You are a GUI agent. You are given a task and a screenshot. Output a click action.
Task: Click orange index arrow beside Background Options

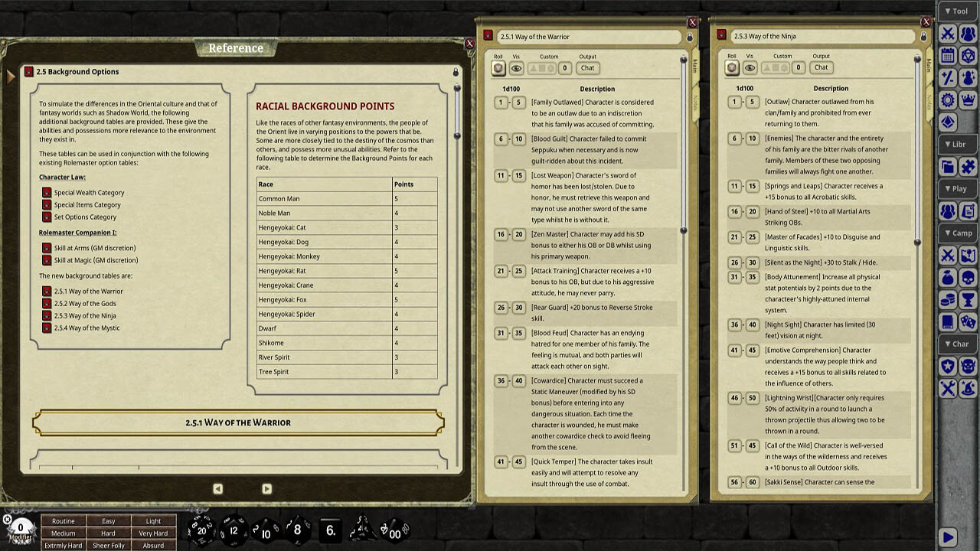pos(11,77)
